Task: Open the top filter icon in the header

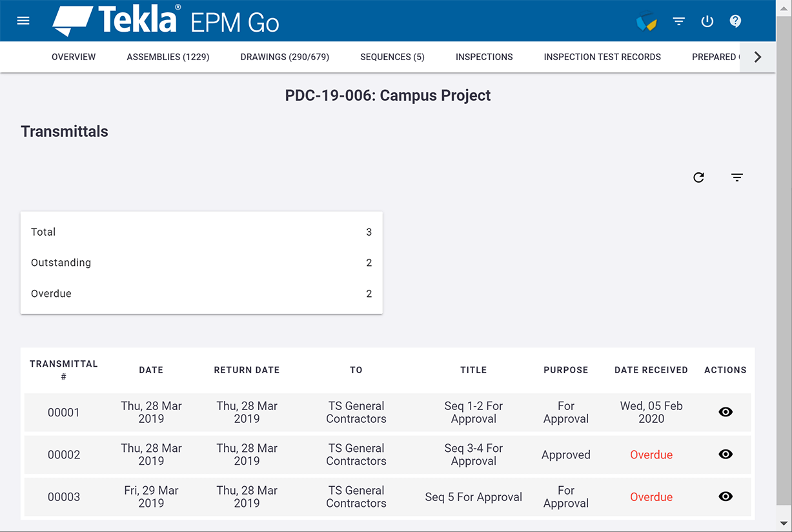Action: click(678, 21)
